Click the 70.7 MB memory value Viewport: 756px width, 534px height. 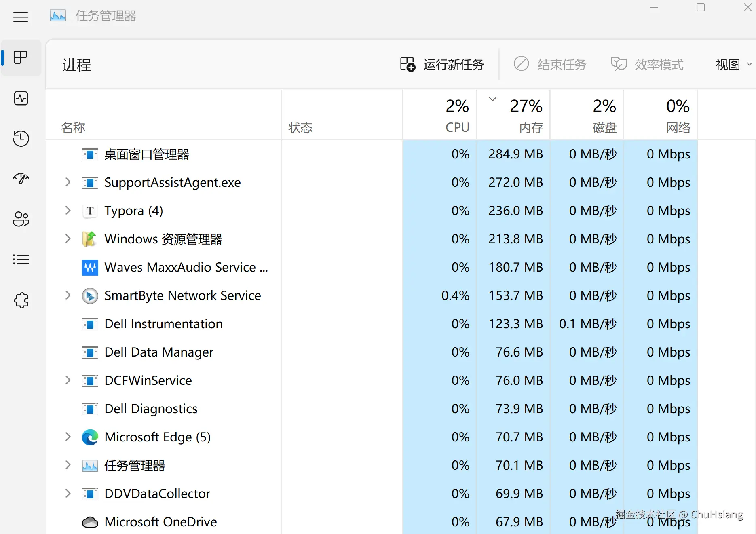[519, 437]
